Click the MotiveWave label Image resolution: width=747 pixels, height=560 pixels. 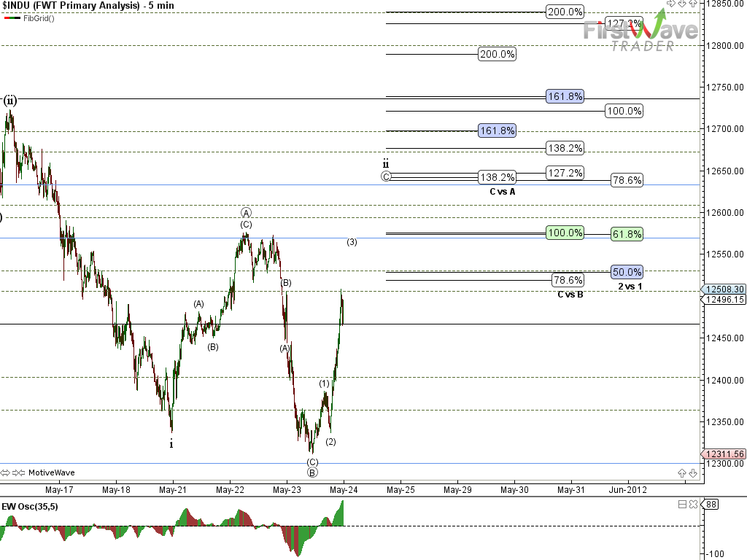pyautogui.click(x=51, y=472)
